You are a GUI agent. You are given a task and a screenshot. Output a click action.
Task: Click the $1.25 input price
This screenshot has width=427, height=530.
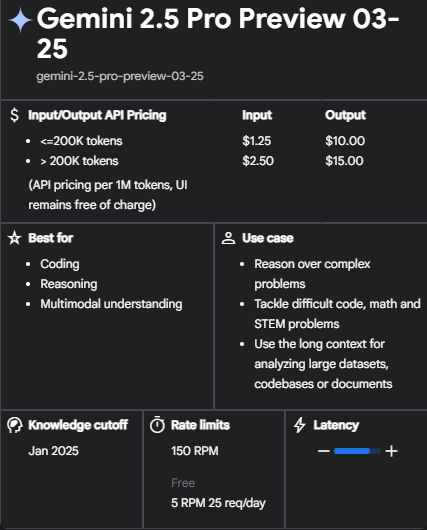tap(257, 141)
